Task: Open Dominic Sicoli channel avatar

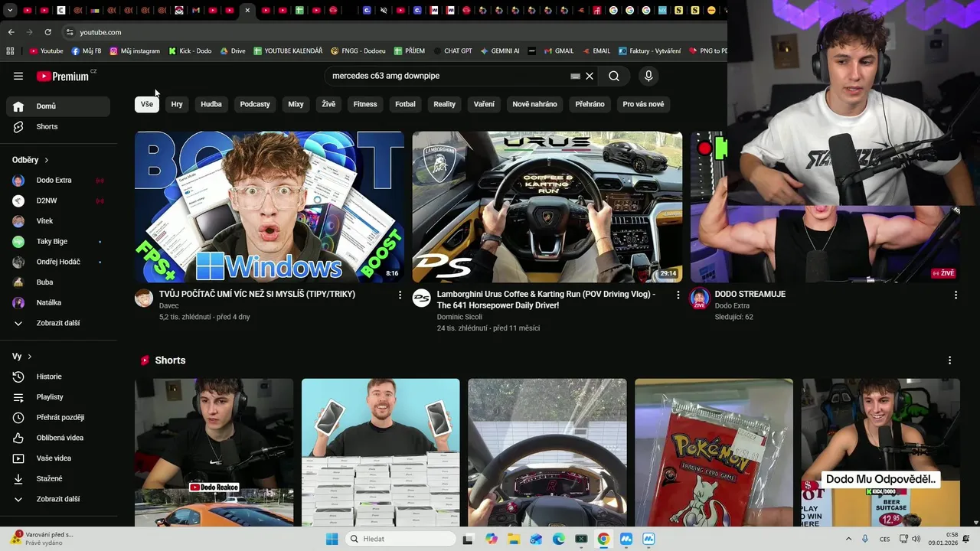Action: pyautogui.click(x=421, y=298)
